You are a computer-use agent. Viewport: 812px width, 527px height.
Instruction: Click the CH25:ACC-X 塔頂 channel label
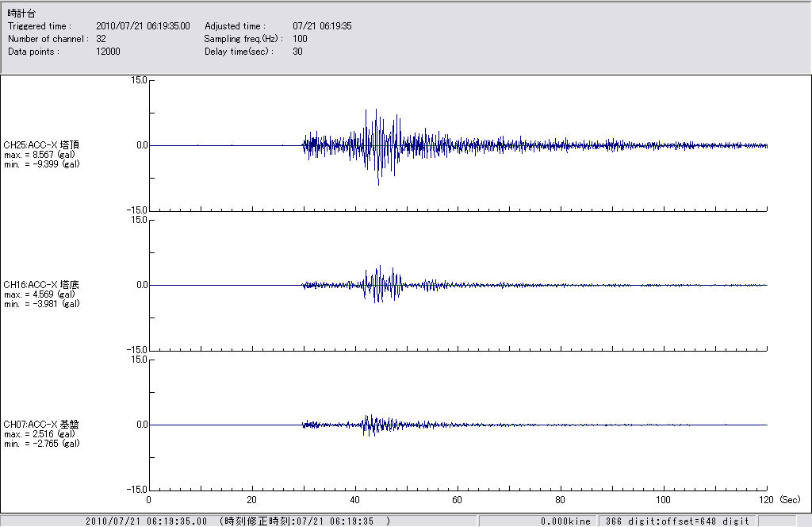pyautogui.click(x=41, y=145)
